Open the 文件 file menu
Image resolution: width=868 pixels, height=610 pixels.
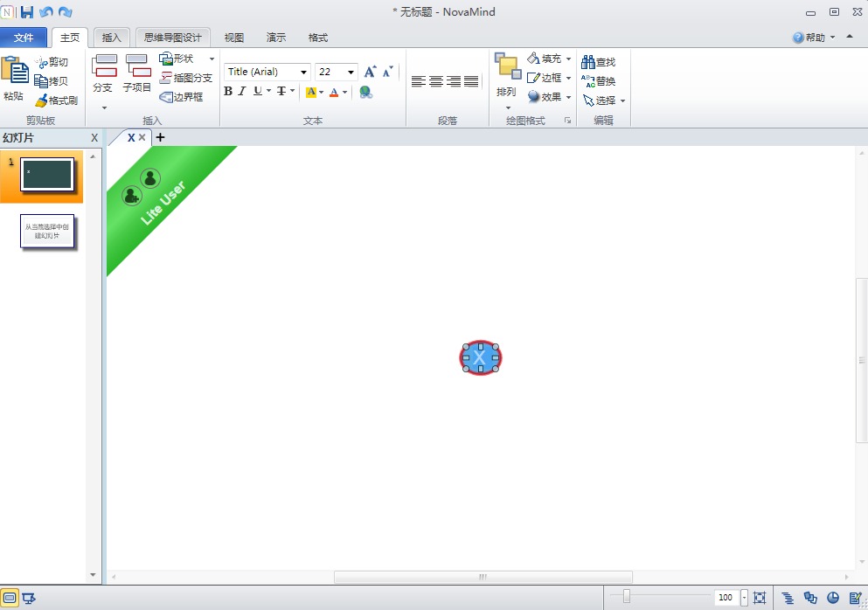point(24,38)
